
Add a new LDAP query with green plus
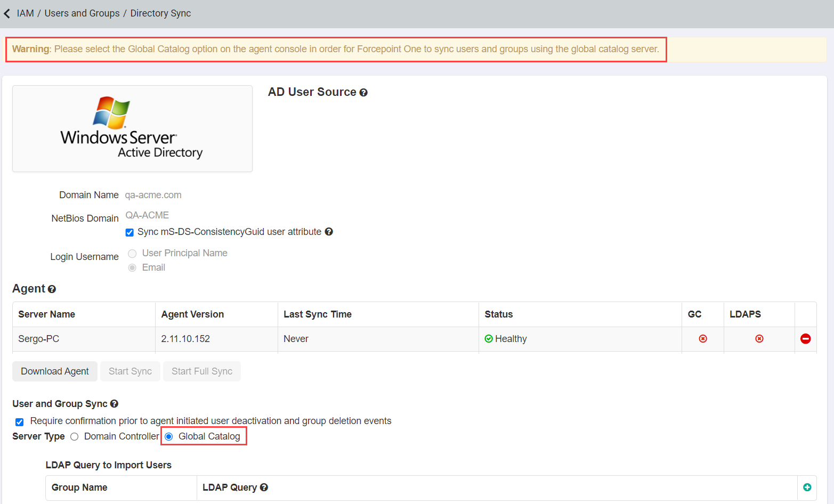click(x=807, y=487)
